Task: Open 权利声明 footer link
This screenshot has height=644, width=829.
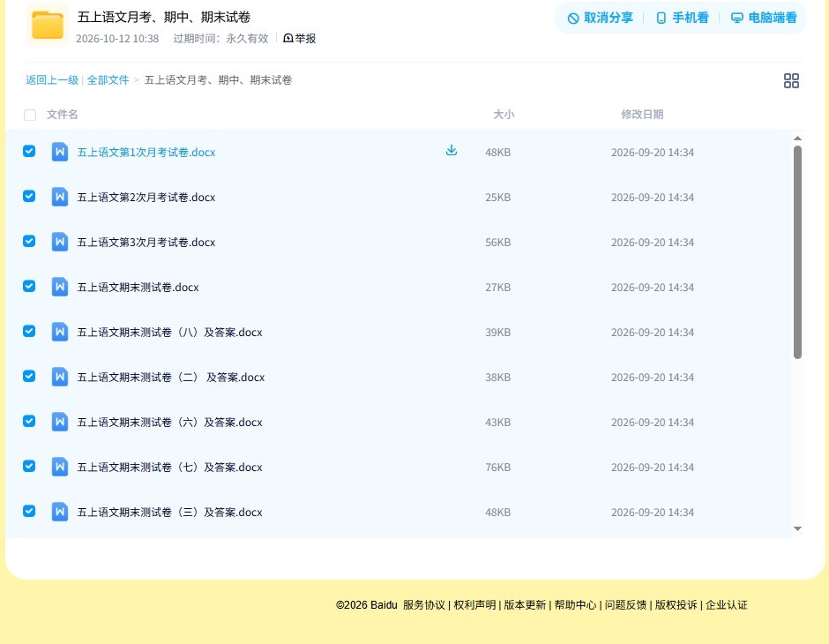Action: [474, 605]
